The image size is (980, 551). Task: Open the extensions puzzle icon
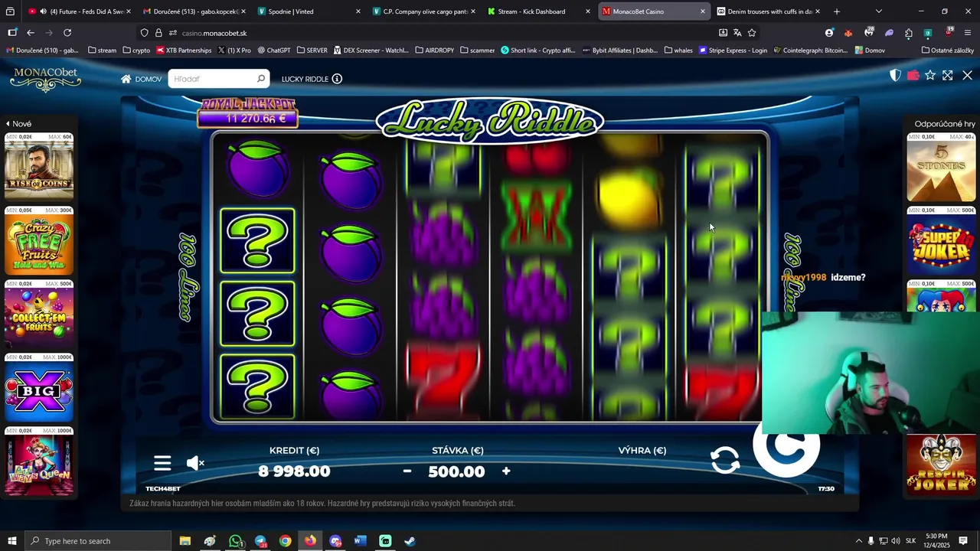coord(908,33)
